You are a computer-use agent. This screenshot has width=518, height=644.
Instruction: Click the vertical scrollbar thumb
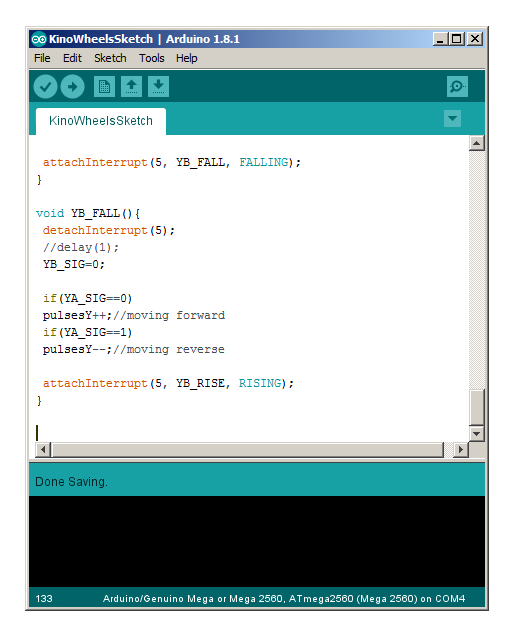coord(477,407)
